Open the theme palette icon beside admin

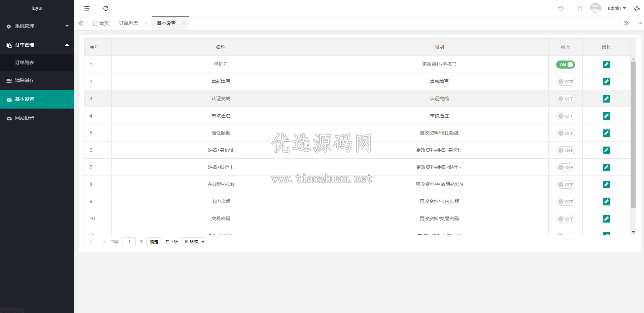[x=637, y=8]
